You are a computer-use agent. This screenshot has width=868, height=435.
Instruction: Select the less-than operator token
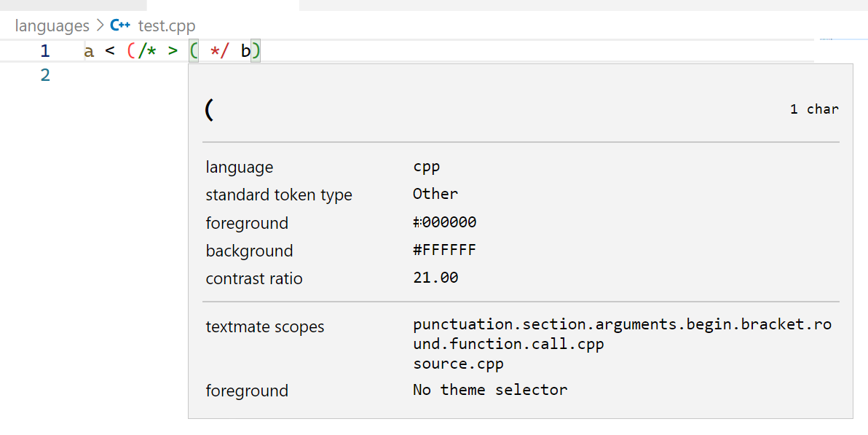108,50
